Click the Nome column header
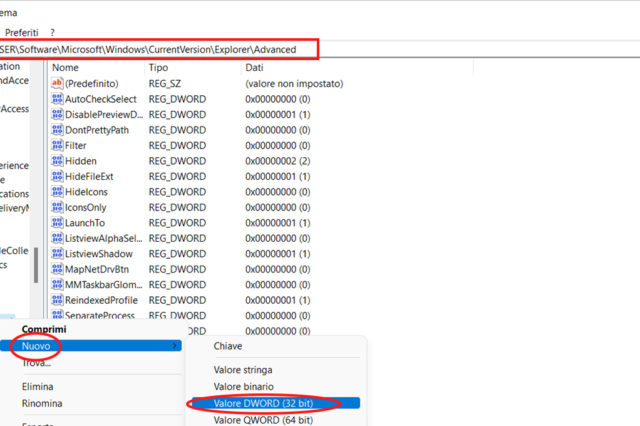 click(65, 67)
